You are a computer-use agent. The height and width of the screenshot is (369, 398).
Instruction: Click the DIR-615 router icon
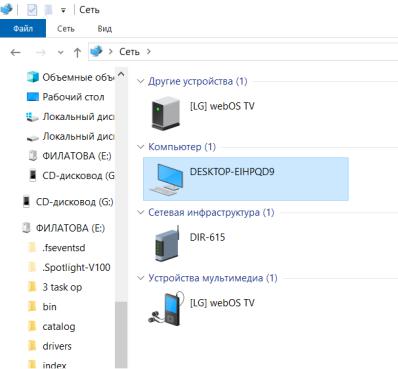coord(167,244)
